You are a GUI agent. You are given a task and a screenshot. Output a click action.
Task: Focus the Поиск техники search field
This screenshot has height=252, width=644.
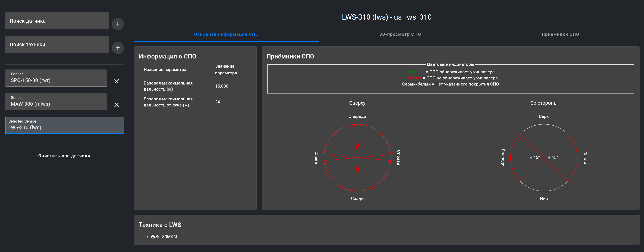coord(57,44)
